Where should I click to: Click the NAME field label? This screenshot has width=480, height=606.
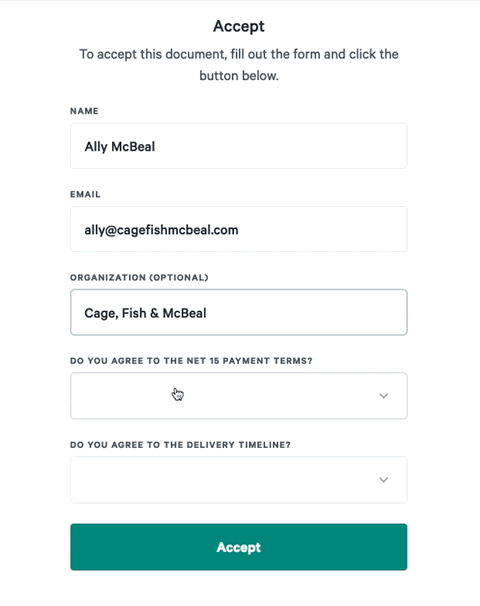tap(84, 111)
